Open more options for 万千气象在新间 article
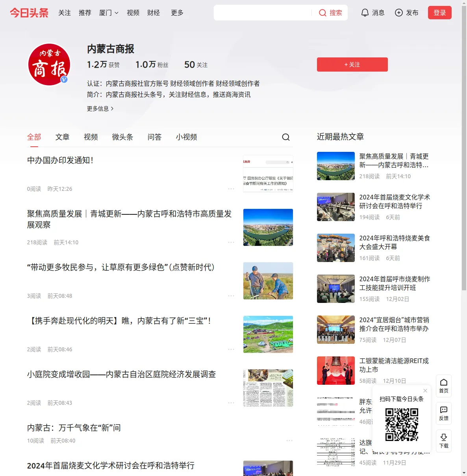The image size is (467, 476). 289,441
